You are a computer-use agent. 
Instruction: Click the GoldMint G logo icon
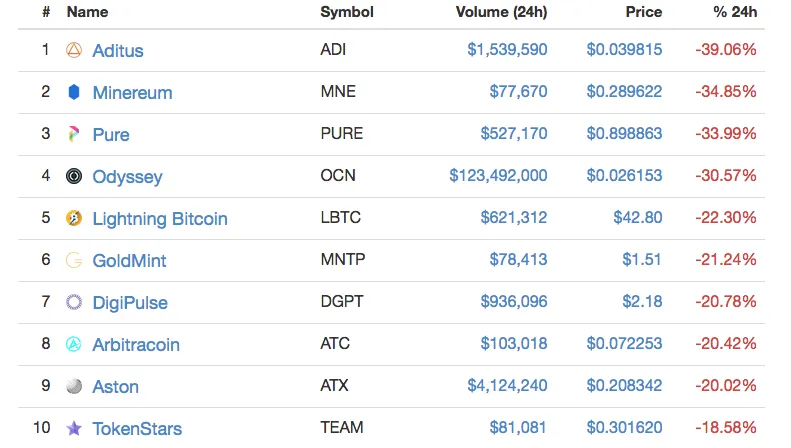click(x=74, y=260)
